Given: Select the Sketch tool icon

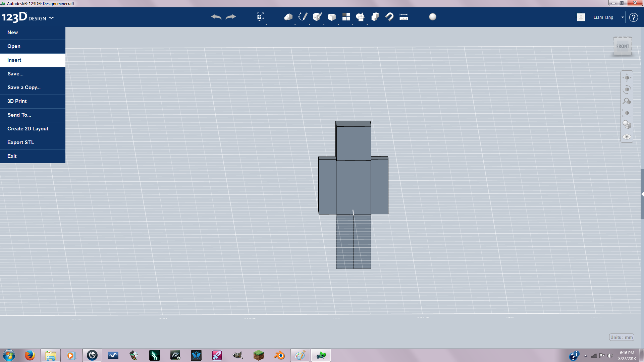Looking at the screenshot, I should point(303,17).
